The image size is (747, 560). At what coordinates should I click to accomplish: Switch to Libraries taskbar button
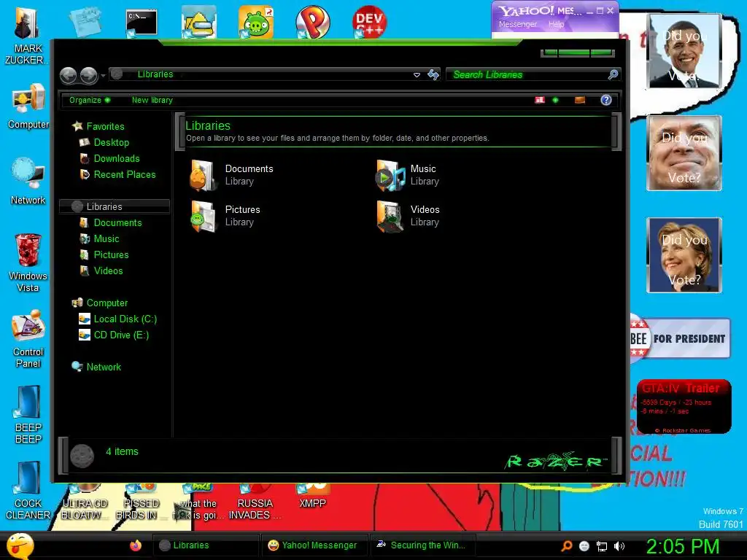(206, 545)
